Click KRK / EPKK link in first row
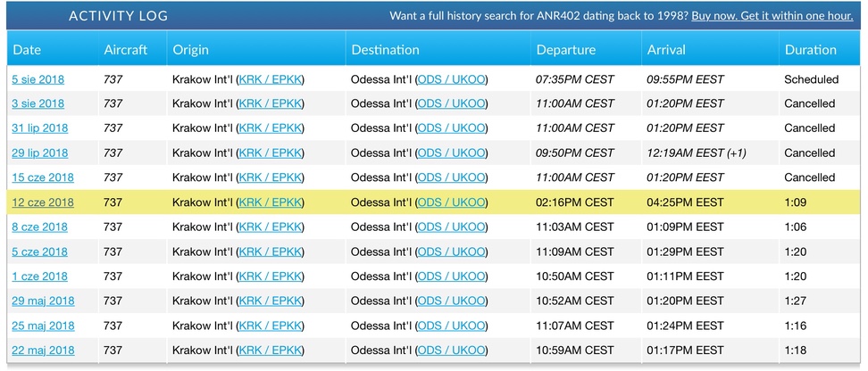Viewport: 868px width, 371px height. pyautogui.click(x=271, y=79)
